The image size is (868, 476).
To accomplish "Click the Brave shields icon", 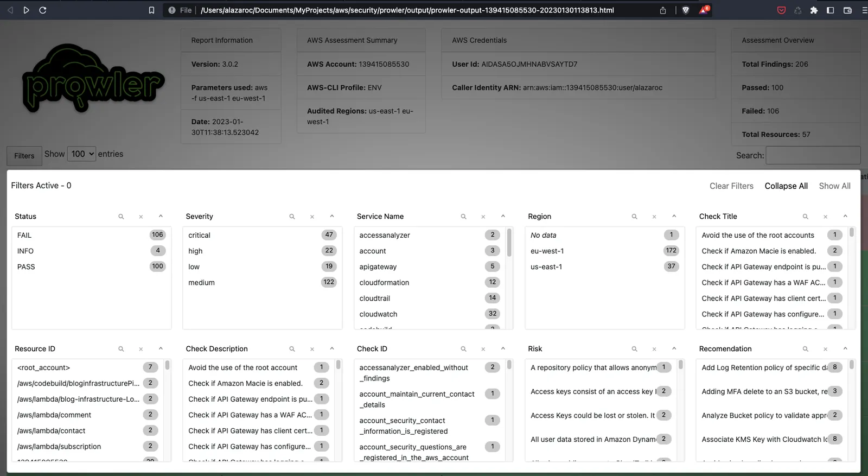I will [686, 10].
